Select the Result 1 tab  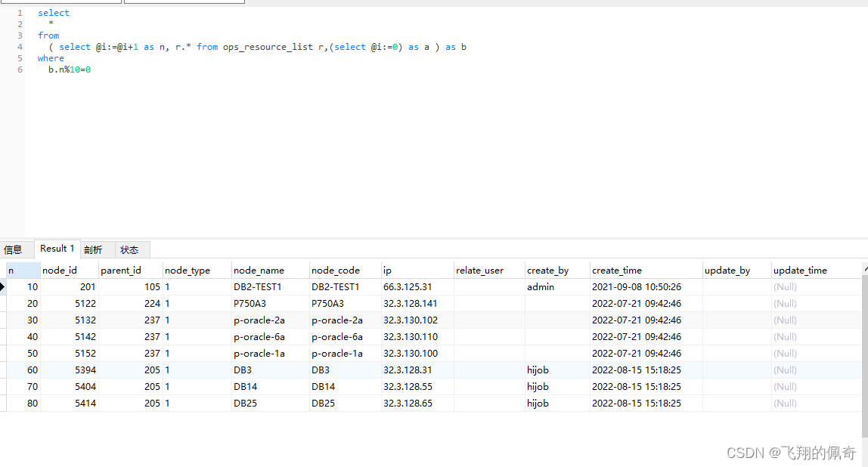click(57, 249)
